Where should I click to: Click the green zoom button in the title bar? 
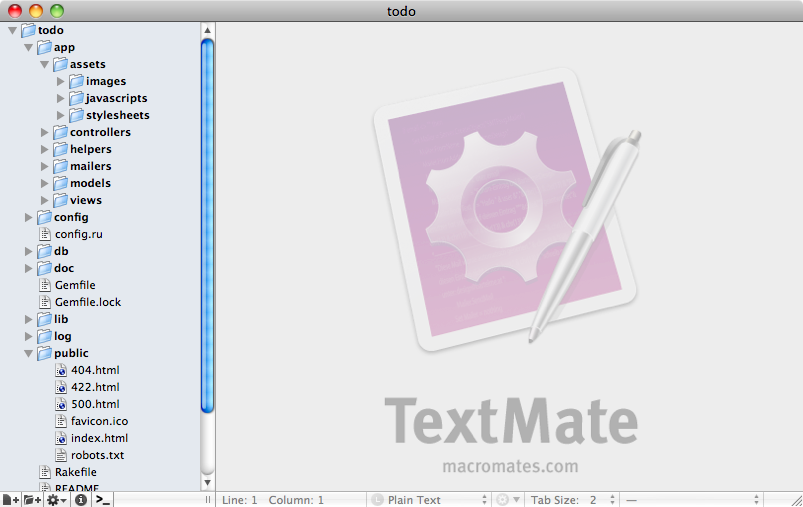(57, 11)
